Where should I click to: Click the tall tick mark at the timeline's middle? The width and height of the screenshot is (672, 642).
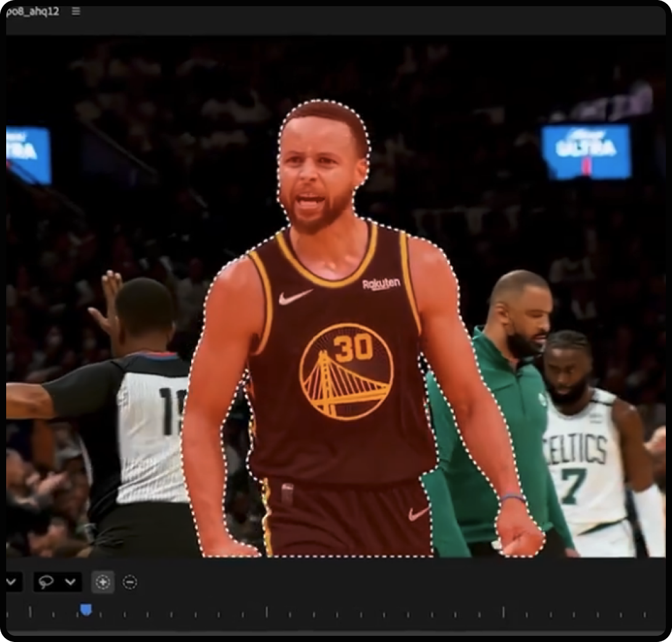266,611
